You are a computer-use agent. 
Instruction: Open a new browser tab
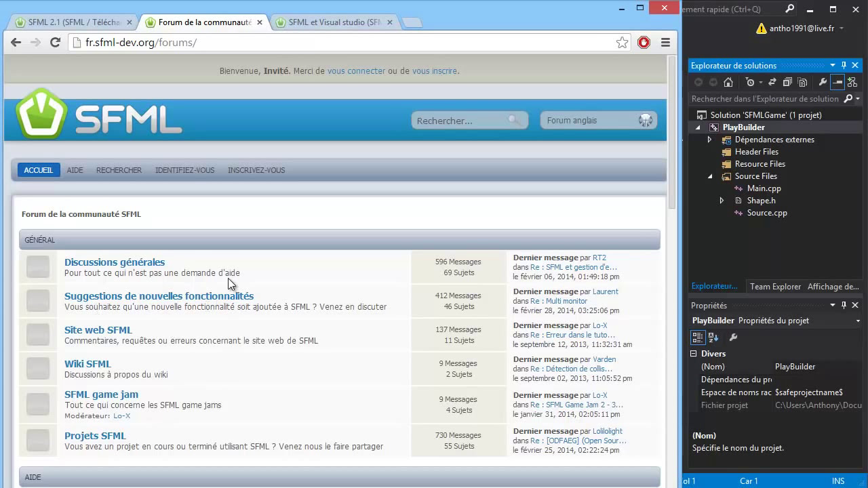(x=412, y=22)
